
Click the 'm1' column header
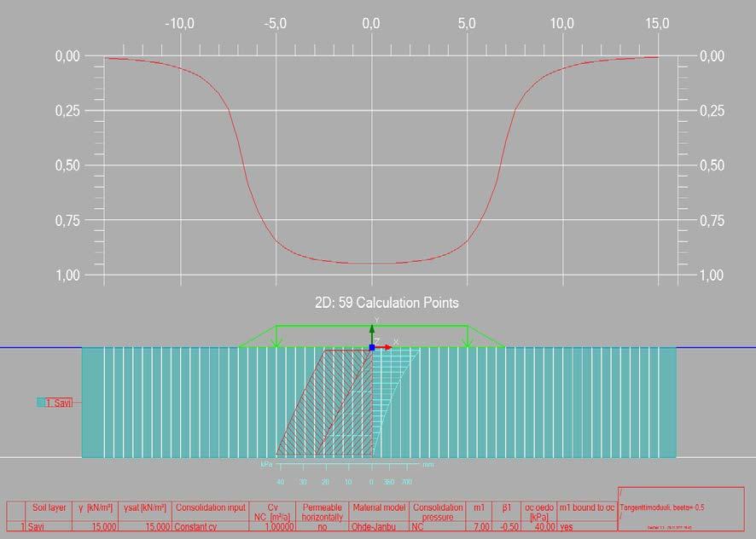[x=479, y=507]
